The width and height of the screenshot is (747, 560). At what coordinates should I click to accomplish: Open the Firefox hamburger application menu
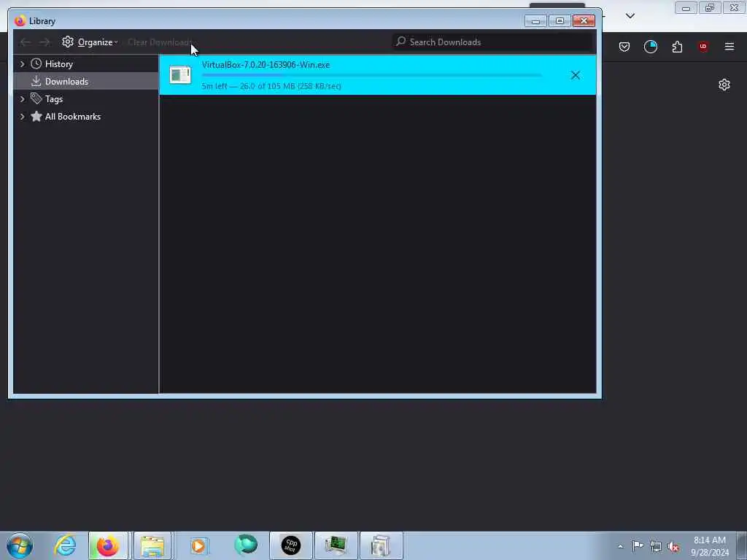point(729,47)
